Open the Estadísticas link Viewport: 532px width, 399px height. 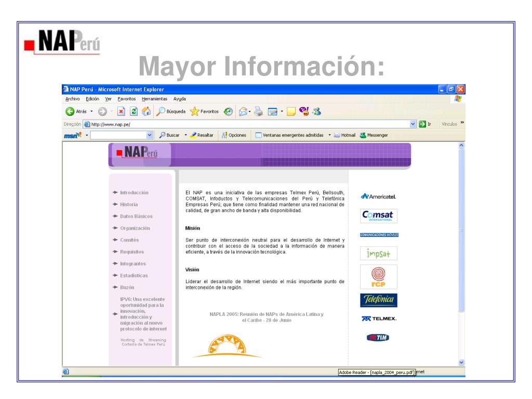(x=134, y=275)
